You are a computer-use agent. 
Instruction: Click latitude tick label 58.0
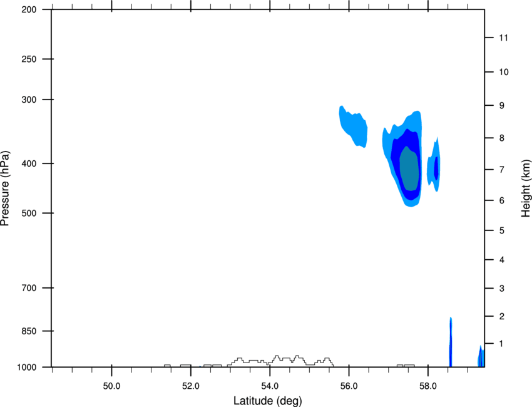coord(428,386)
